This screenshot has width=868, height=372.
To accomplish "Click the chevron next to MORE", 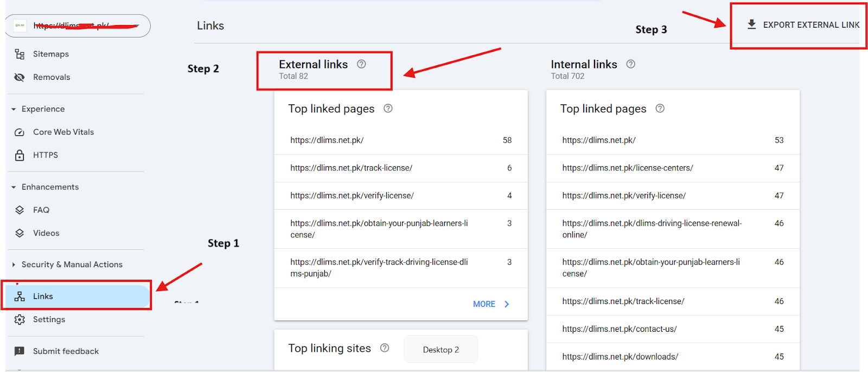I will click(x=507, y=304).
